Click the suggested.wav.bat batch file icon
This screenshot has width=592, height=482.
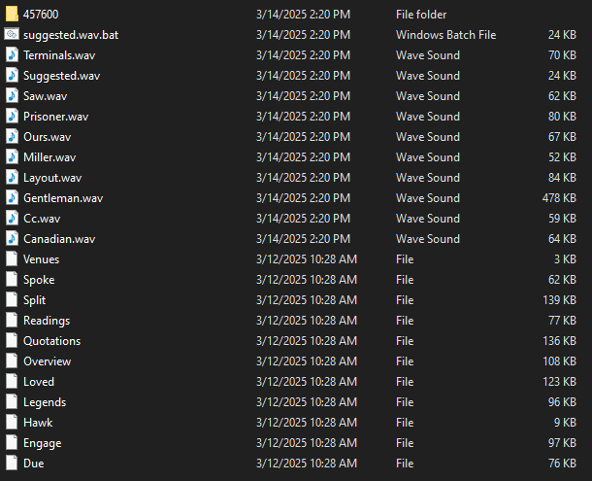(12, 35)
